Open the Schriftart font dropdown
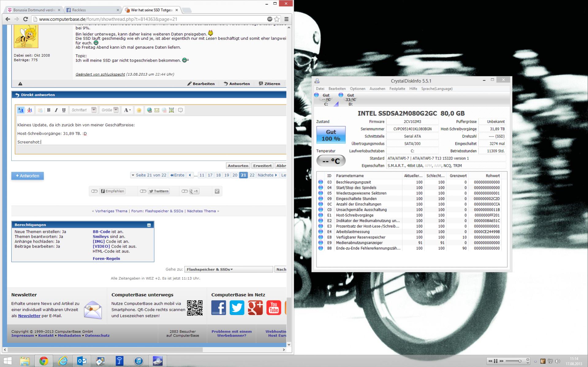Viewport: 588px width, 367px height. [x=83, y=110]
